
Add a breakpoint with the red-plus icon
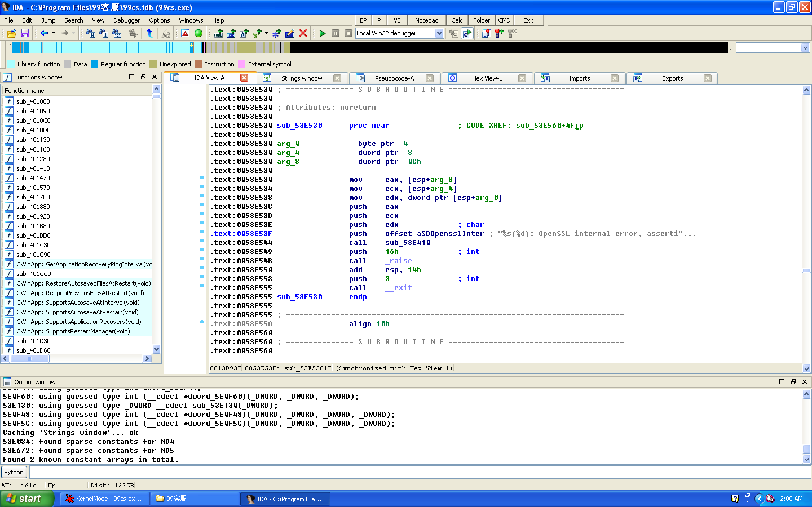pyautogui.click(x=499, y=33)
